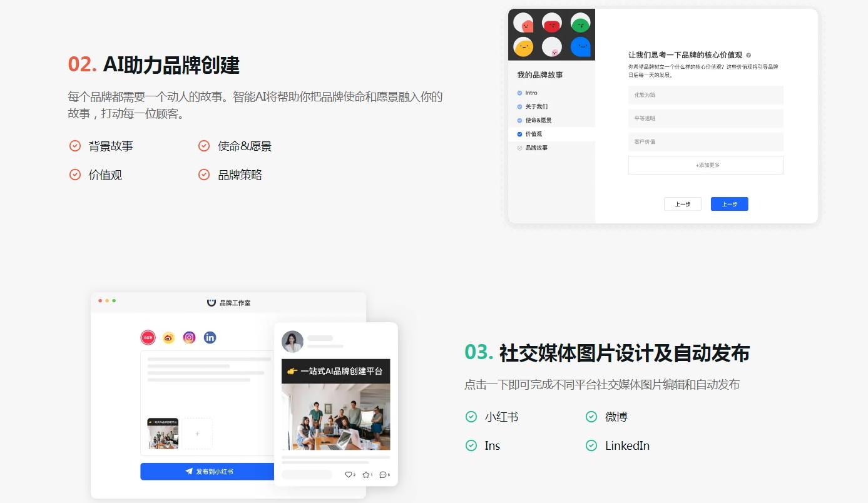Select the red mascot avatar

click(x=552, y=23)
